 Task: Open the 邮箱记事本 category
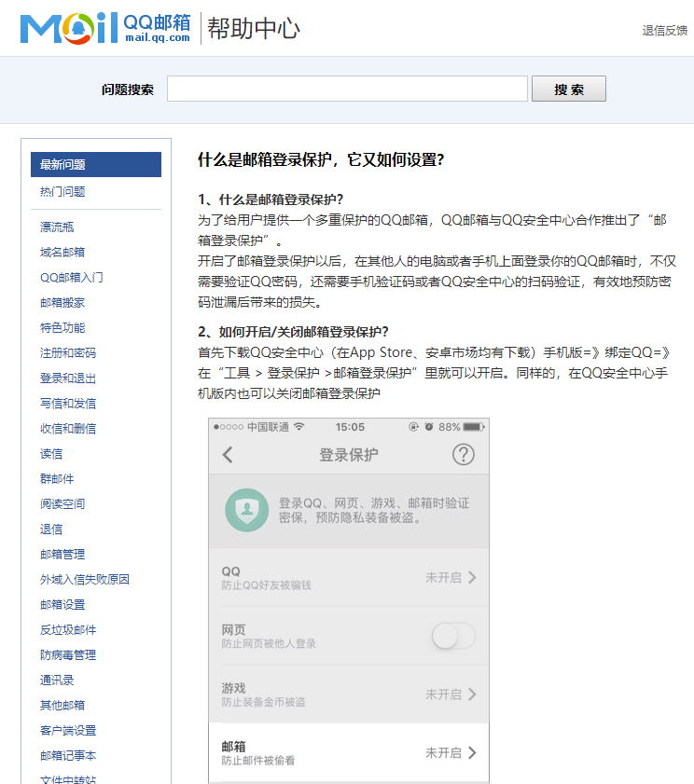point(68,755)
